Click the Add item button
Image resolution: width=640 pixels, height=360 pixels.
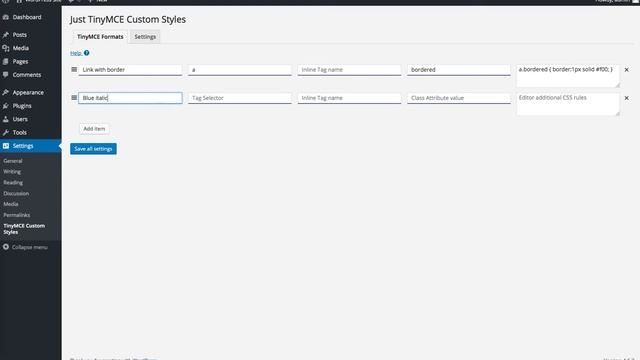(x=94, y=129)
